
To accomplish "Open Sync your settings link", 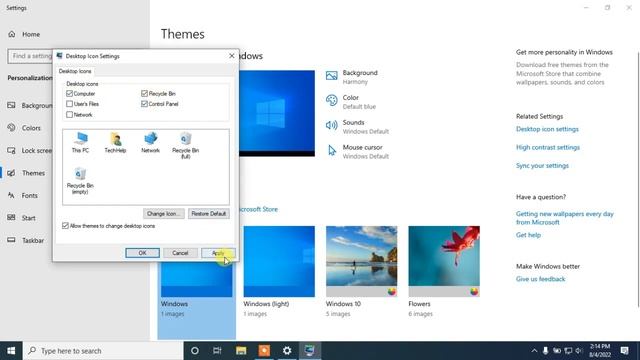I will [542, 166].
